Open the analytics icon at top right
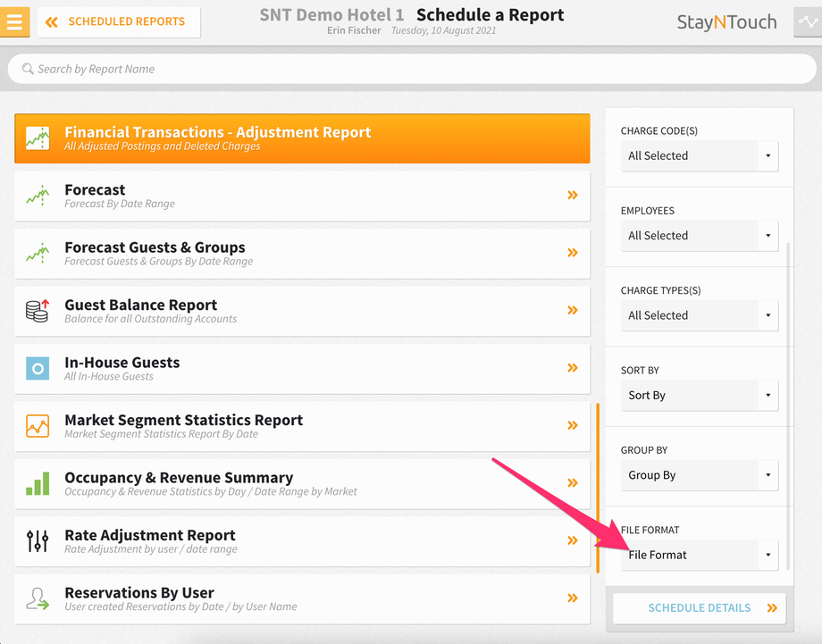This screenshot has width=822, height=644. 808,22
